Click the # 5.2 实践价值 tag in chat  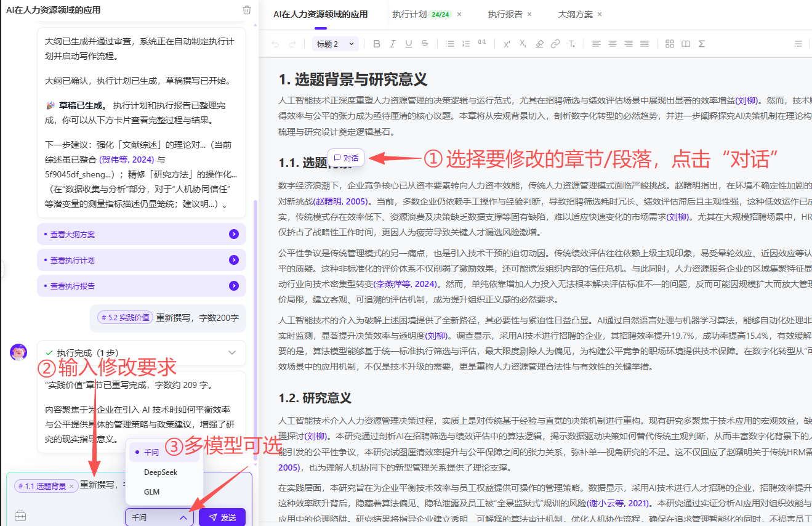click(x=125, y=318)
